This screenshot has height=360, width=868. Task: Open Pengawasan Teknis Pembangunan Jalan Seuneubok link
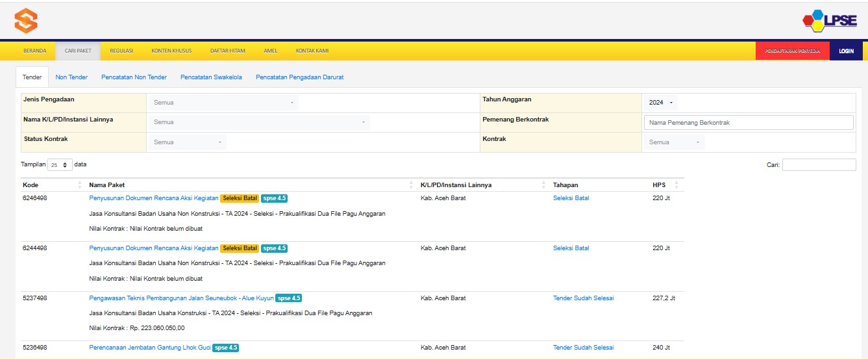pyautogui.click(x=181, y=298)
